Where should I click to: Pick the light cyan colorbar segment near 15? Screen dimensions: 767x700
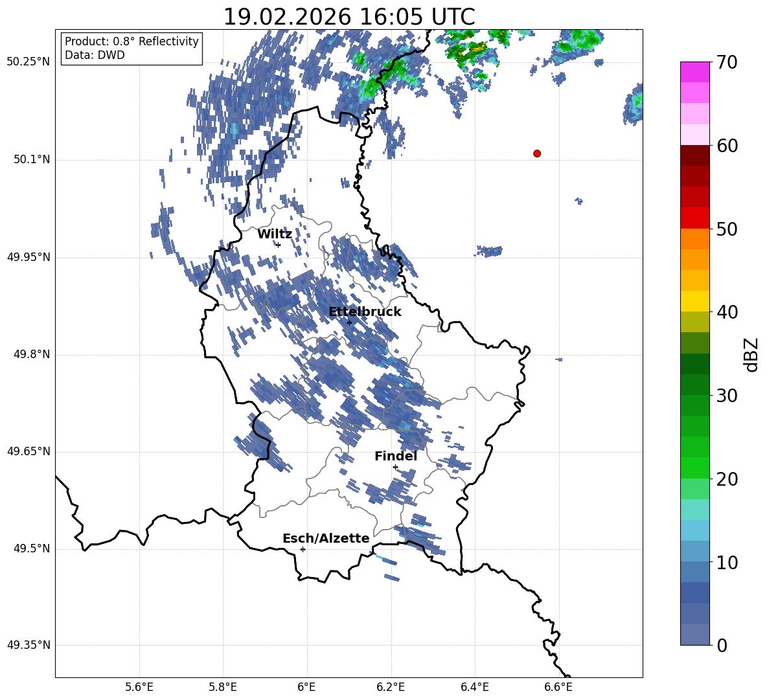coord(694,510)
